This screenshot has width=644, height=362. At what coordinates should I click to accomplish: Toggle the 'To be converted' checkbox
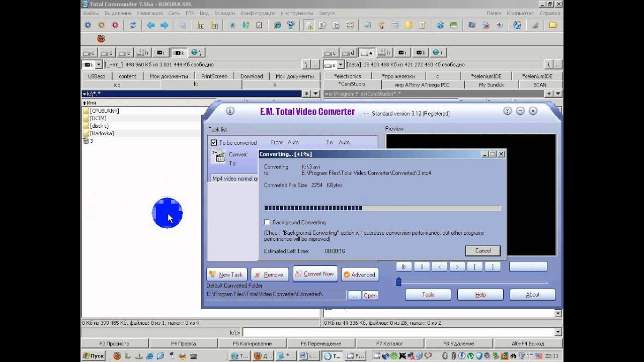[x=214, y=143]
